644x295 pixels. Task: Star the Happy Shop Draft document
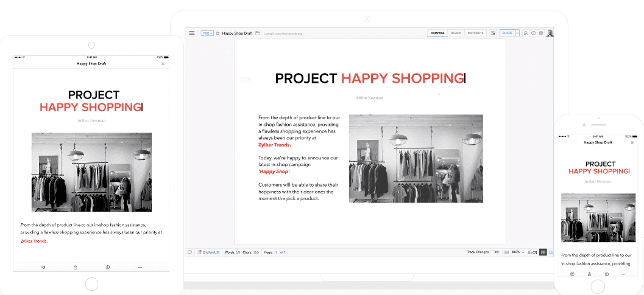click(218, 33)
